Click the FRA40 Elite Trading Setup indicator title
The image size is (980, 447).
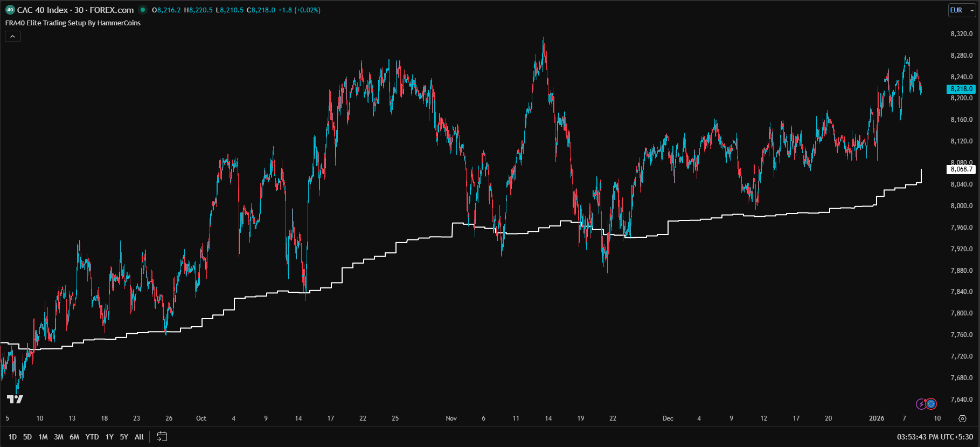[x=73, y=23]
